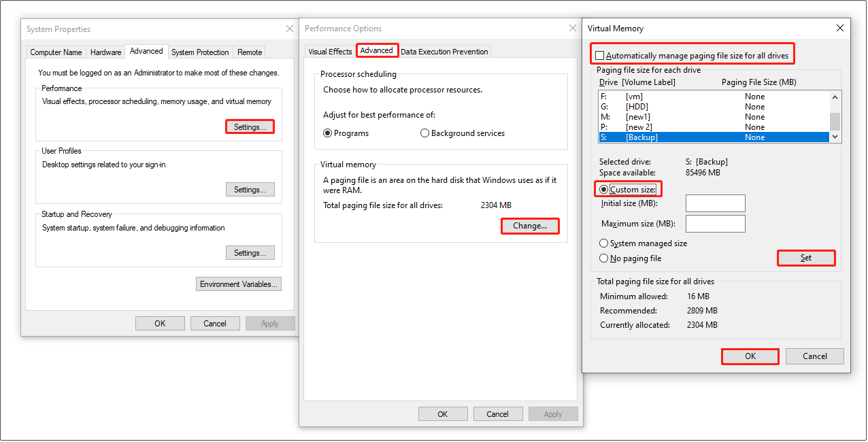Open the Remote tab
The width and height of the screenshot is (868, 442).
click(250, 52)
